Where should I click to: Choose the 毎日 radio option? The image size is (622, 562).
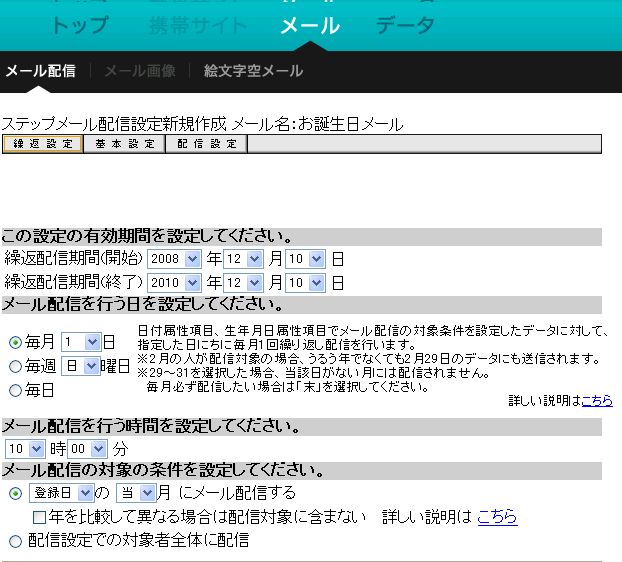click(x=15, y=390)
